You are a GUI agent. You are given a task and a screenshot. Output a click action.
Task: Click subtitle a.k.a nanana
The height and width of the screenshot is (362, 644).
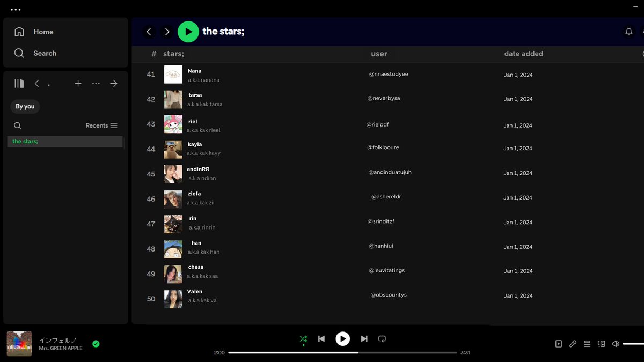[203, 80]
